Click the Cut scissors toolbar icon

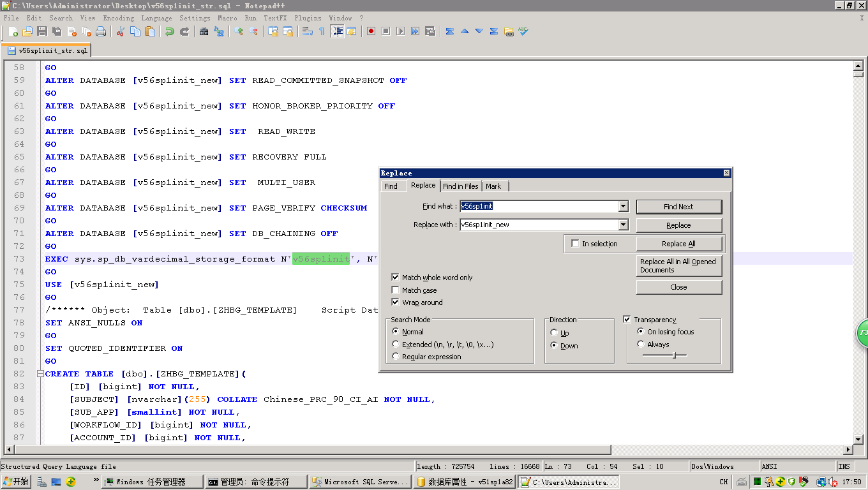click(x=120, y=31)
